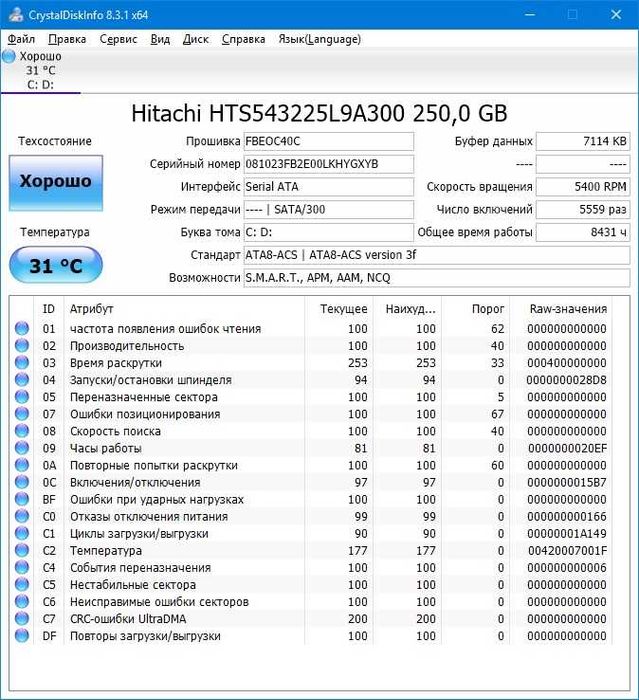Click the Техсостояние label

point(55,141)
